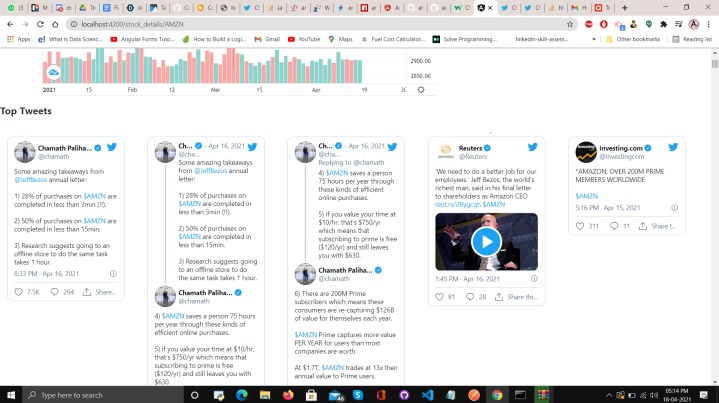
Task: Bookmark this page with the star icon
Action: 570,24
